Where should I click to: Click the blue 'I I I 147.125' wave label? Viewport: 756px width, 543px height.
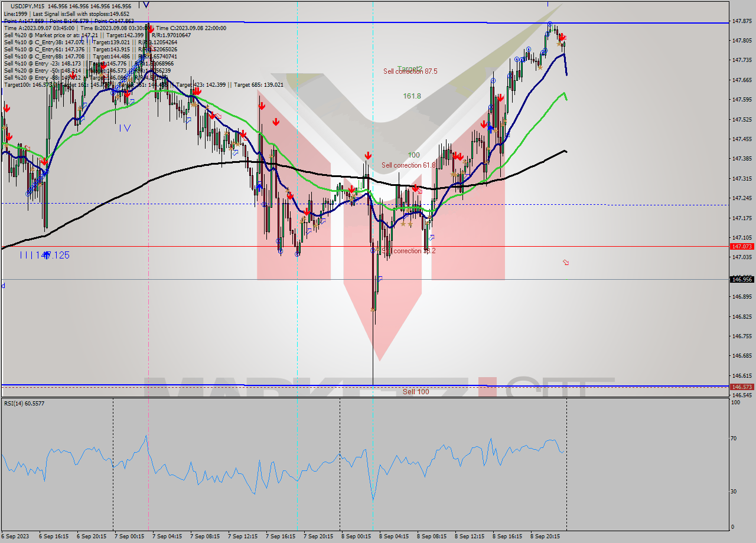coord(45,255)
